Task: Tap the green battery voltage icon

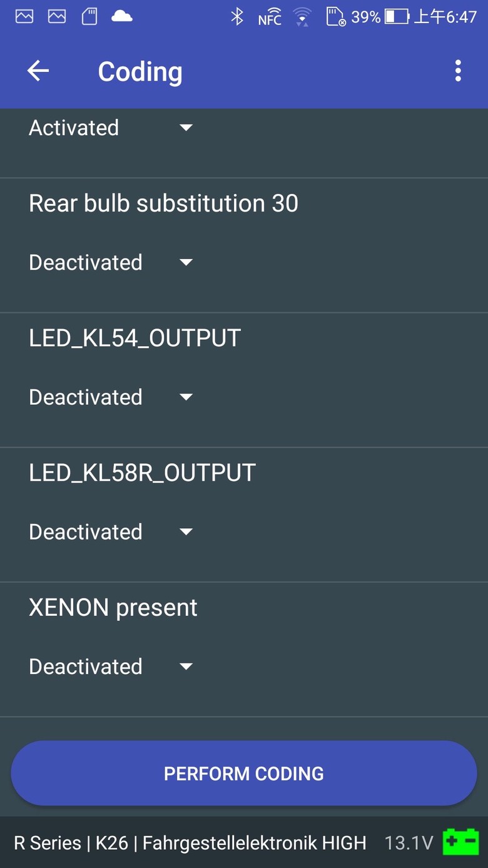Action: 461,842
